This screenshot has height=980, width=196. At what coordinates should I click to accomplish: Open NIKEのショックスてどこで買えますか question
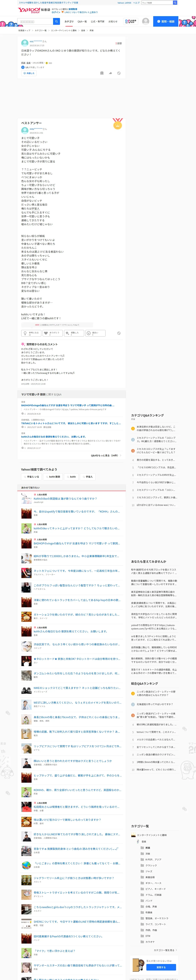click(77, 688)
